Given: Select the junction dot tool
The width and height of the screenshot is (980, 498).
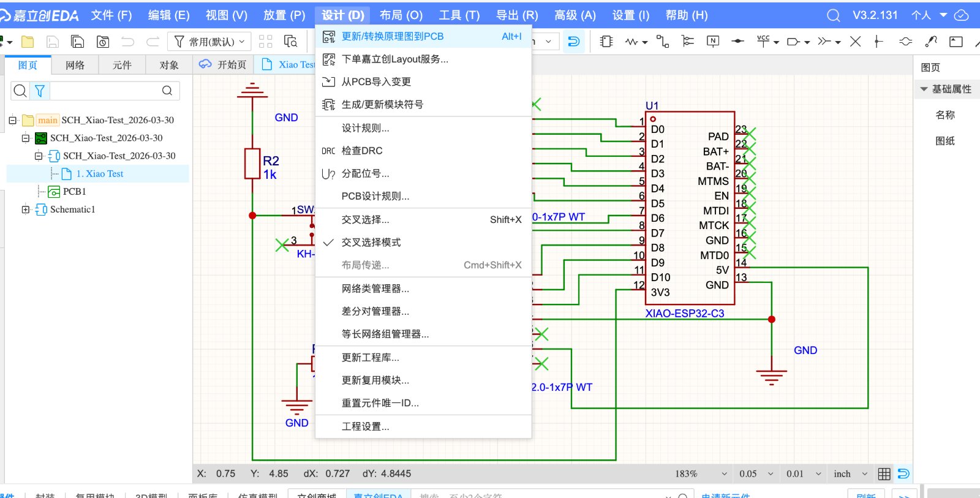Looking at the screenshot, I should pos(738,42).
